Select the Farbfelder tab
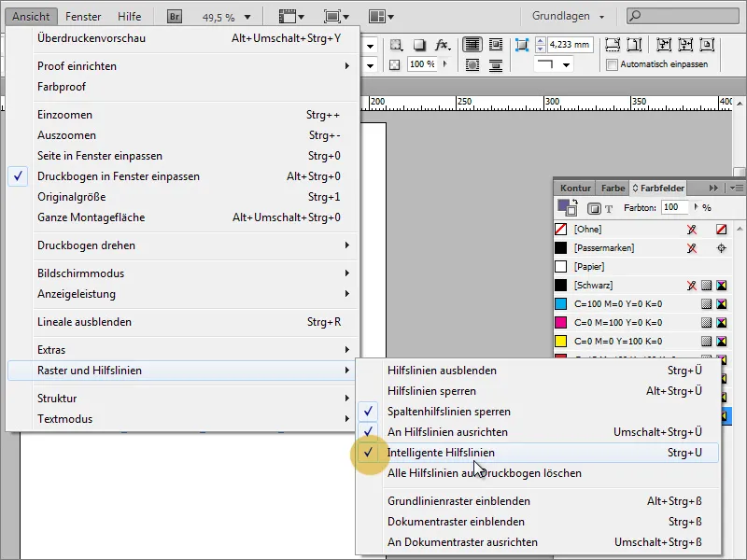 click(x=658, y=189)
